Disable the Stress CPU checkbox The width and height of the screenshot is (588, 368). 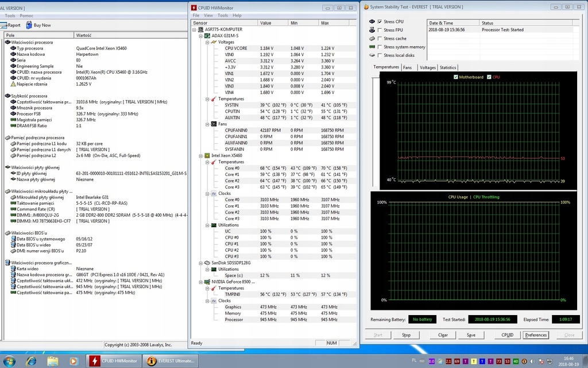tap(380, 22)
